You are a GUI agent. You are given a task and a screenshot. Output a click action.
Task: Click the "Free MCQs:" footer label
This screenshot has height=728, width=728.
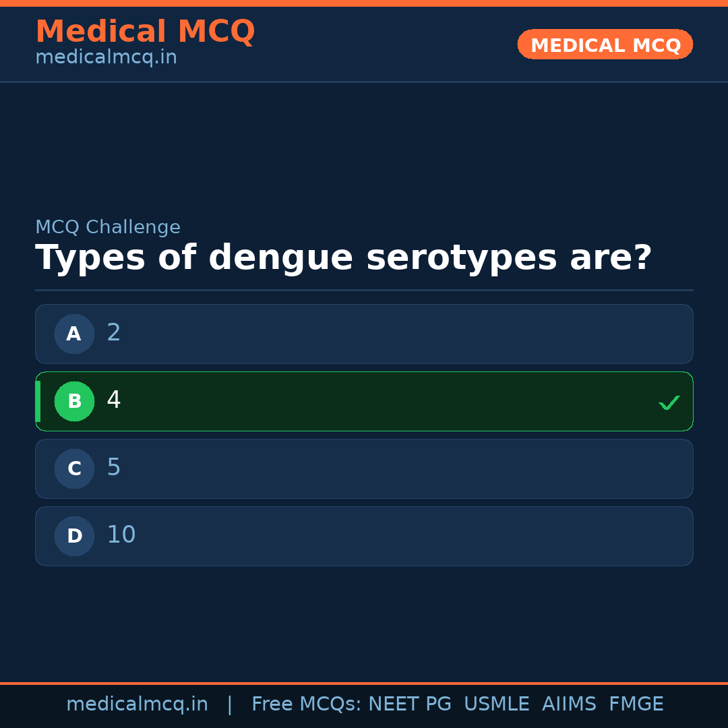pyautogui.click(x=307, y=704)
